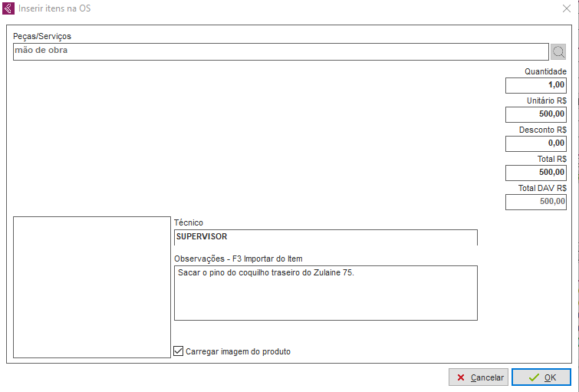Focus the Peças/Serviços field with mão de obra
The image size is (579, 392).
(280, 51)
